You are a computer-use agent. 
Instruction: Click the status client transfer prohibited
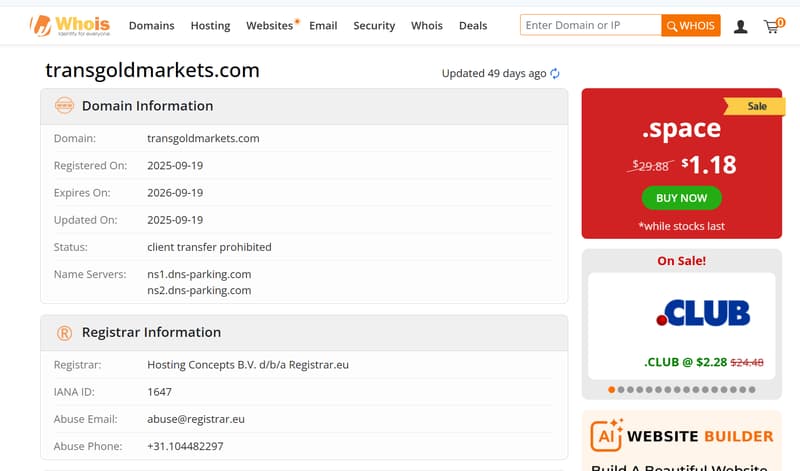(209, 247)
